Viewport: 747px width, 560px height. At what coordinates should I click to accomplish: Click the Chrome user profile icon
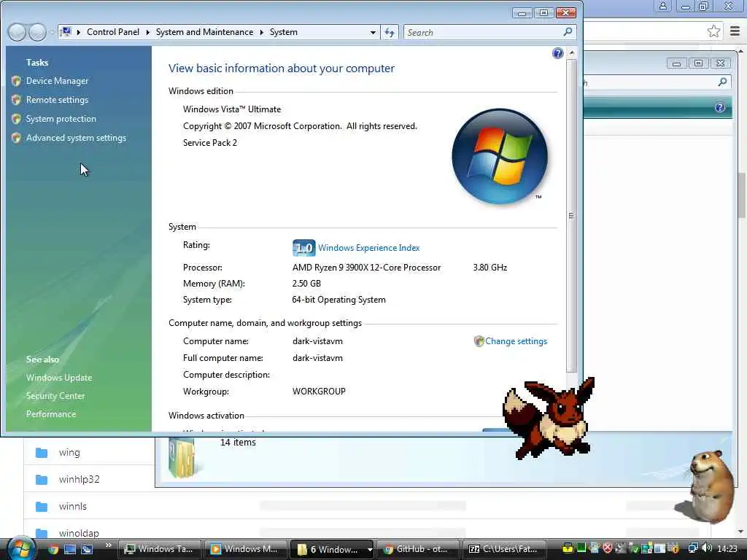pyautogui.click(x=662, y=6)
